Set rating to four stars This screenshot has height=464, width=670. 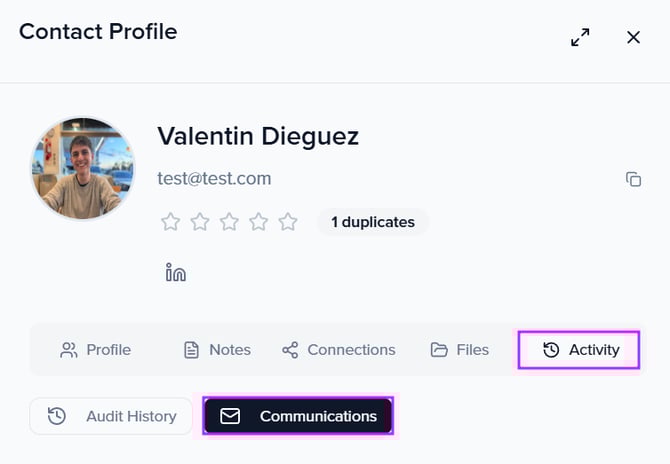[x=258, y=222]
